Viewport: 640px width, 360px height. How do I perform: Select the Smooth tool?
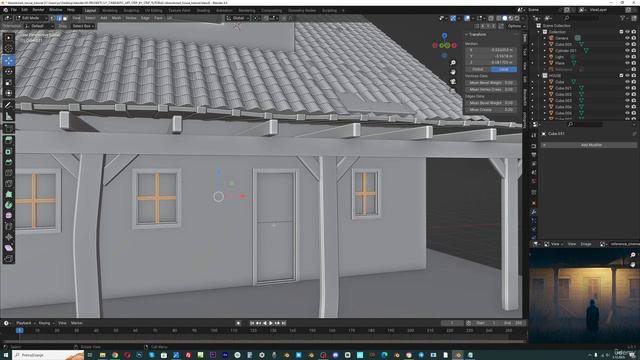click(9, 216)
